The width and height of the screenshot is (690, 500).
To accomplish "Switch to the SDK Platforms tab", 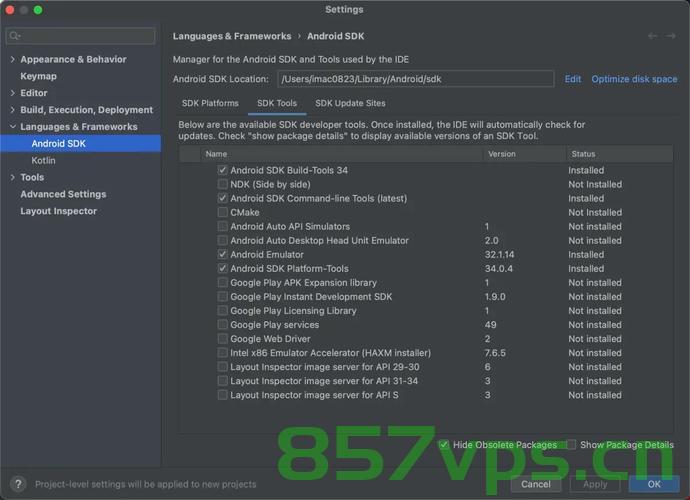I will click(x=210, y=103).
